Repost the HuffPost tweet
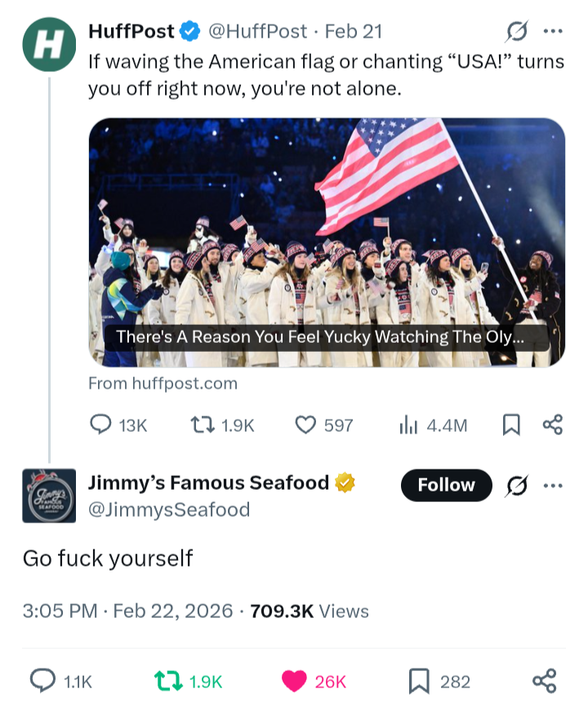This screenshot has height=711, width=588. 200,424
